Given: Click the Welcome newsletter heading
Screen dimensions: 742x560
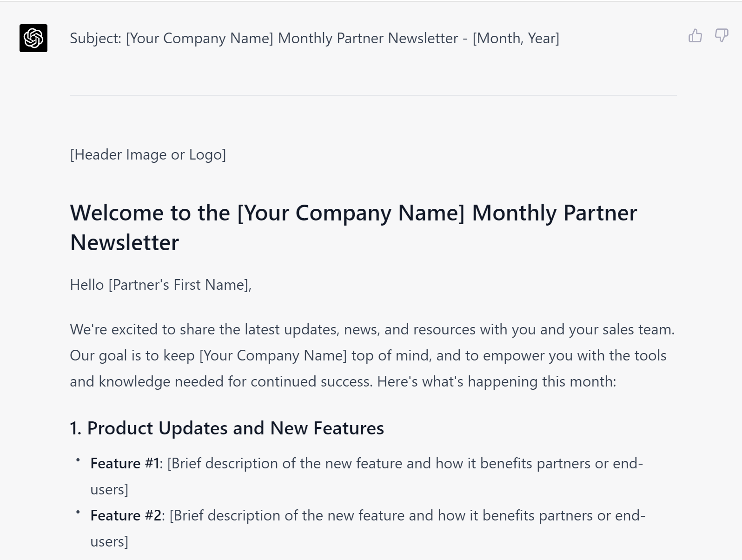Looking at the screenshot, I should 353,227.
